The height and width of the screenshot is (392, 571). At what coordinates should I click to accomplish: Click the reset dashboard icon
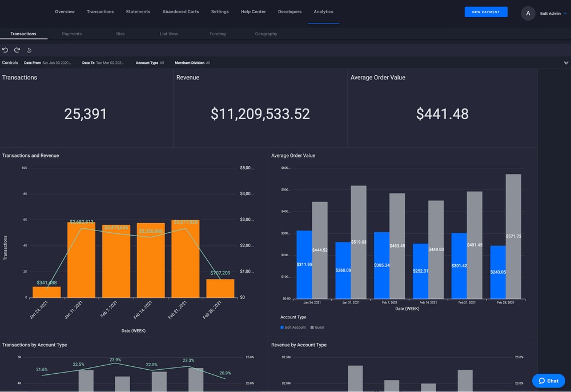coord(29,50)
